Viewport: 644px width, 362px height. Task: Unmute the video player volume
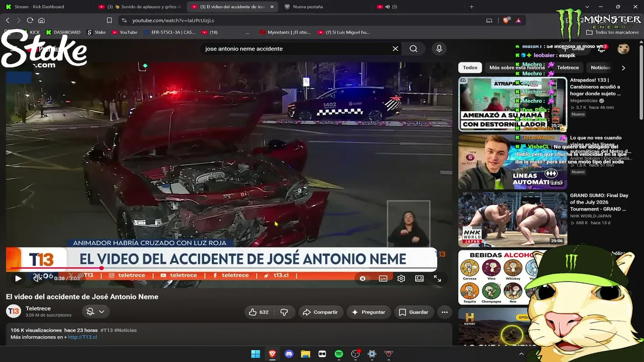click(x=37, y=278)
